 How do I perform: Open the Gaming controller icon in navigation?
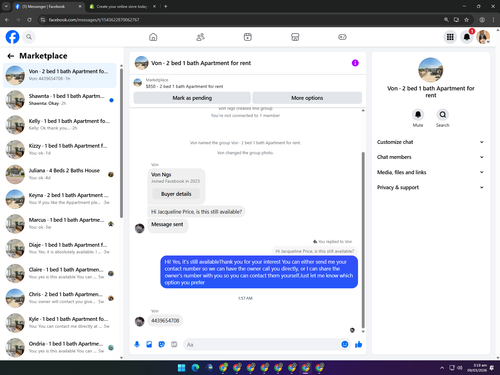click(x=342, y=37)
